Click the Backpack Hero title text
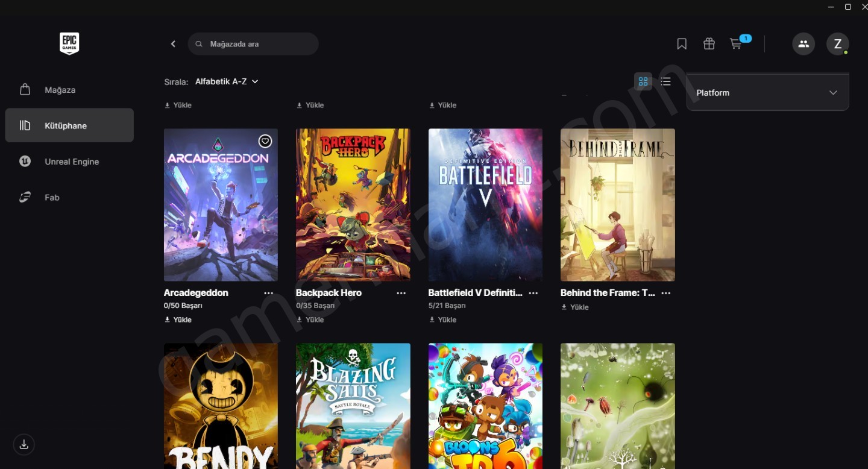This screenshot has height=469, width=868. pyautogui.click(x=329, y=293)
